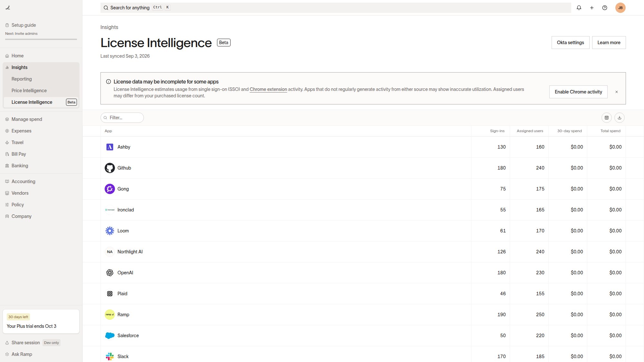
Task: Follow the Chrome extension link
Action: 268,89
